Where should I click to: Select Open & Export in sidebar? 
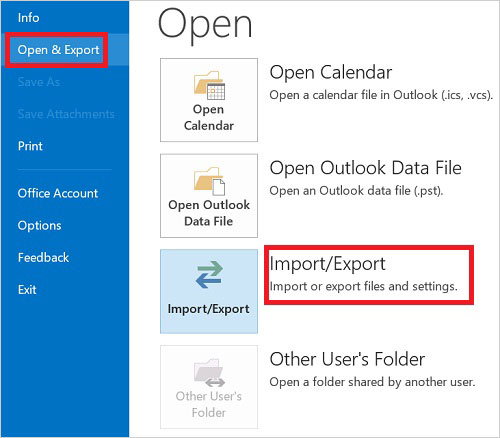58,50
